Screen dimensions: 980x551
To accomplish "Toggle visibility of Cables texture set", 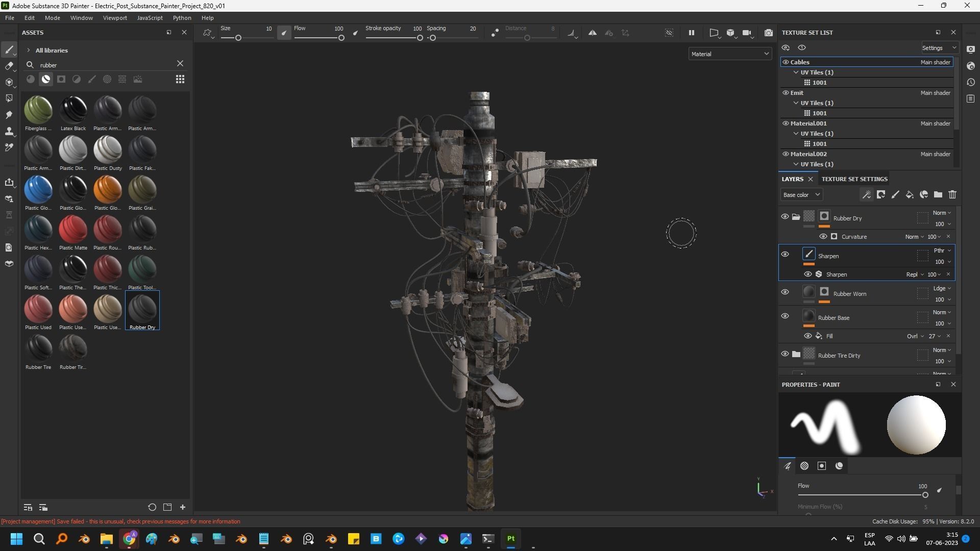I will 786,62.
